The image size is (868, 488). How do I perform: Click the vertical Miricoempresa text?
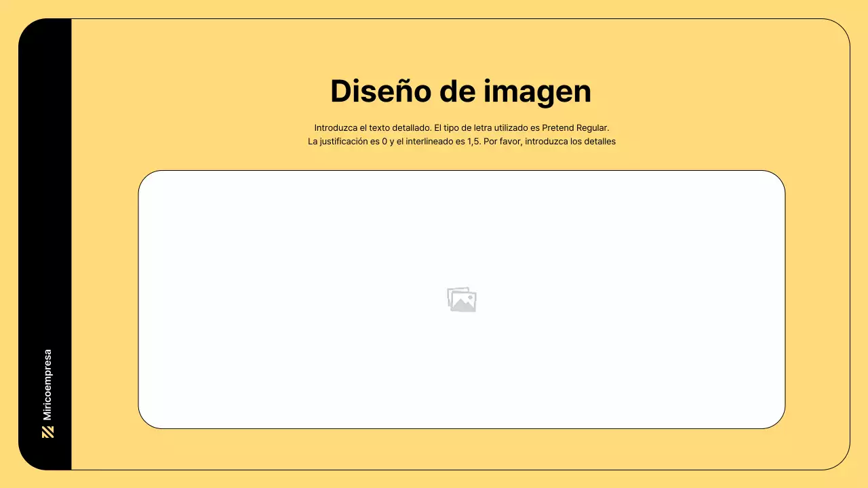click(x=47, y=384)
